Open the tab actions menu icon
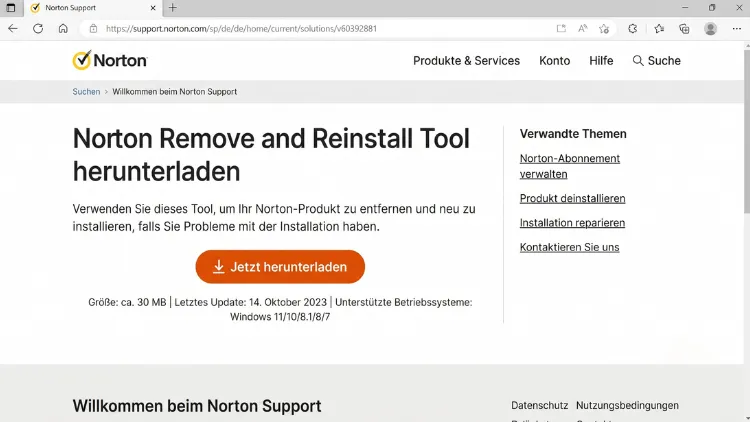Viewport: 750px width, 422px height. pos(11,8)
